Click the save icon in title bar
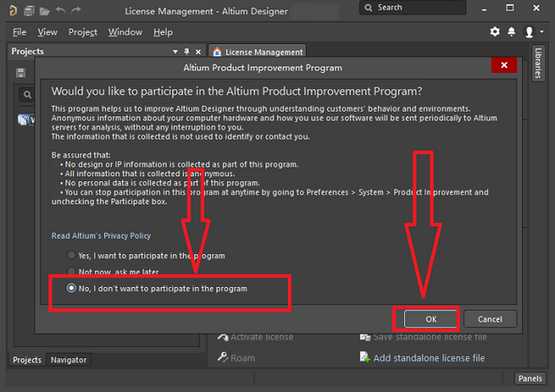 [x=29, y=10]
